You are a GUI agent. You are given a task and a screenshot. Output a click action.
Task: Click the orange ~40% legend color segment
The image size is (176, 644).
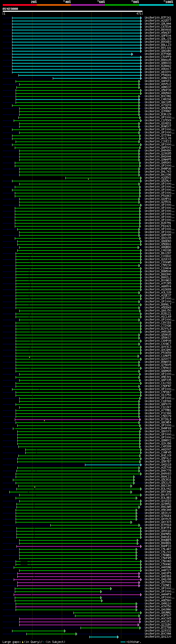pos(54,5)
